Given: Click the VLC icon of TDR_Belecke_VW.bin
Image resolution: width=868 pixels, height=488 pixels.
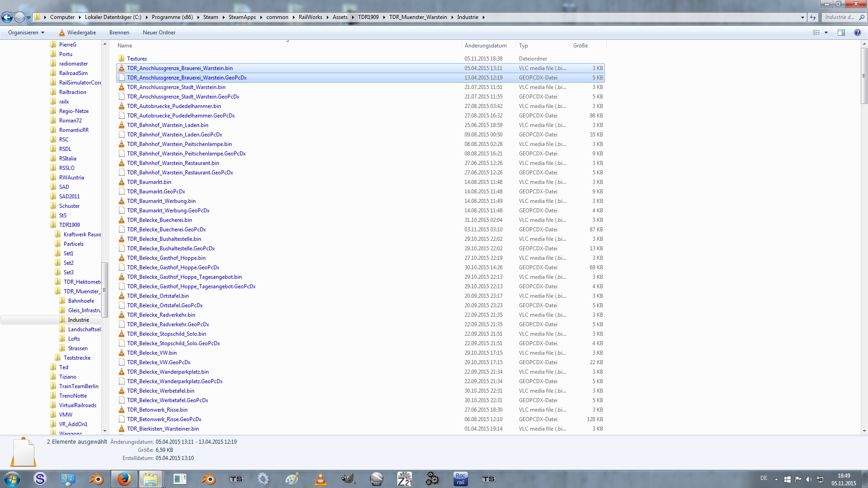Looking at the screenshot, I should (121, 353).
